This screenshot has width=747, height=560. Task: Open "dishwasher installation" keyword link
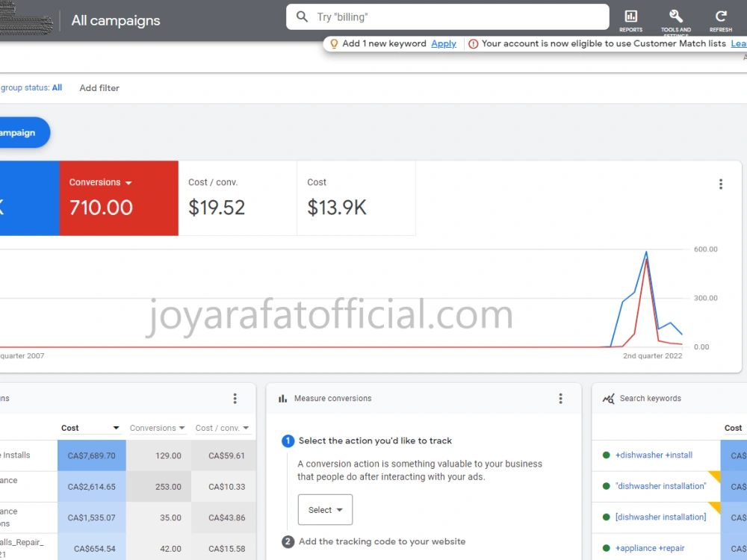point(661,486)
